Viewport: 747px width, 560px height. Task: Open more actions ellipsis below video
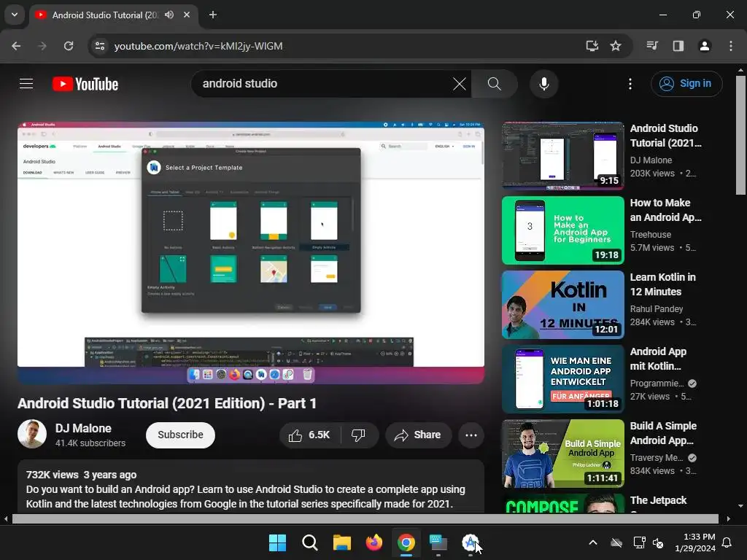click(471, 435)
